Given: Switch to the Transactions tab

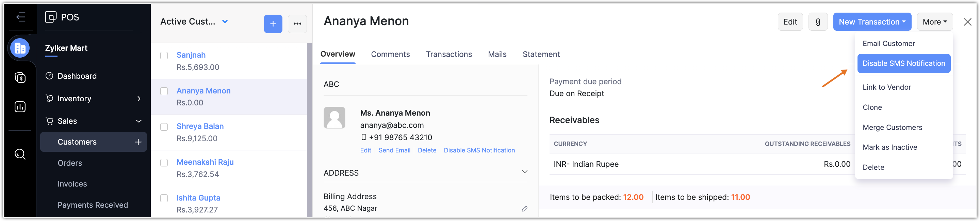Looking at the screenshot, I should point(448,55).
